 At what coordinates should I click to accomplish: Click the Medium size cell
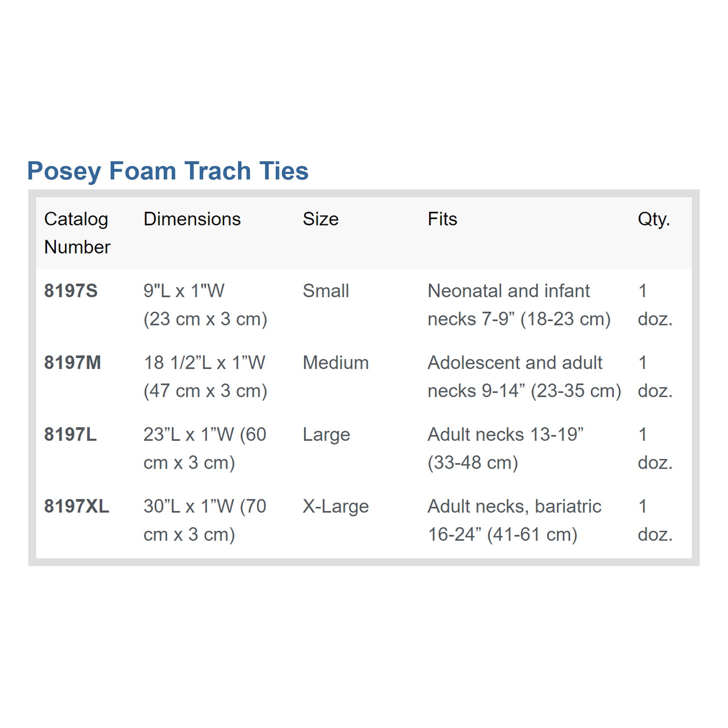[x=335, y=363]
